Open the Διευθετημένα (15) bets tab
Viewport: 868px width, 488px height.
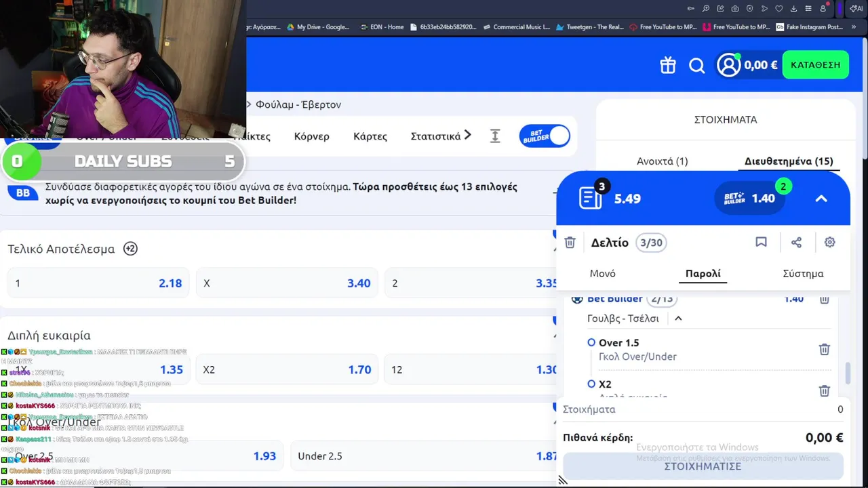(789, 161)
